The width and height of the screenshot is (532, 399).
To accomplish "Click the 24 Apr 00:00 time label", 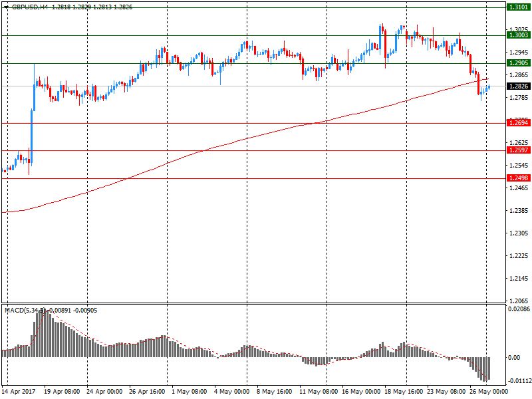I will 104,392.
